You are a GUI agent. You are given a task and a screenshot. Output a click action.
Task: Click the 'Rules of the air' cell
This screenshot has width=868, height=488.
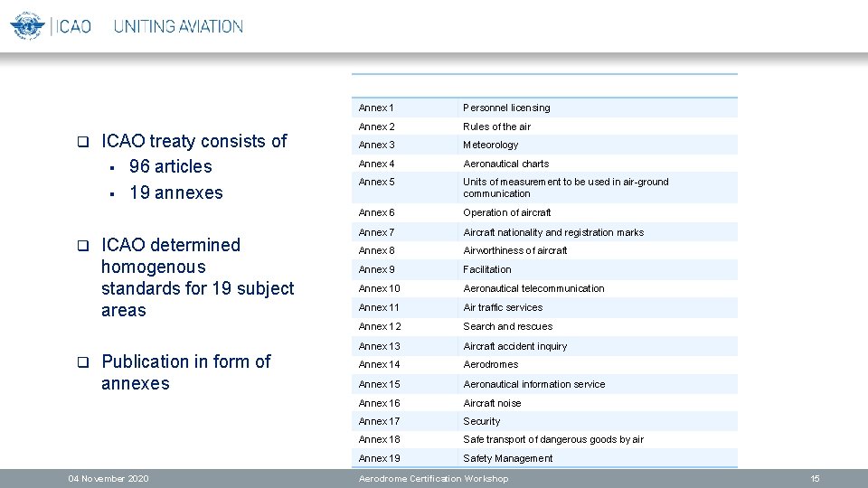click(x=598, y=127)
